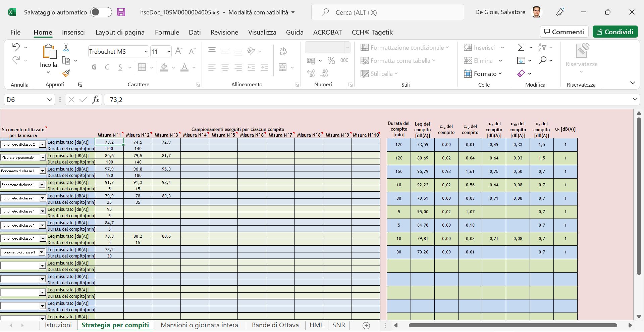Expand the Name Box dropdown arrow
The height and width of the screenshot is (332, 644).
(x=50, y=100)
